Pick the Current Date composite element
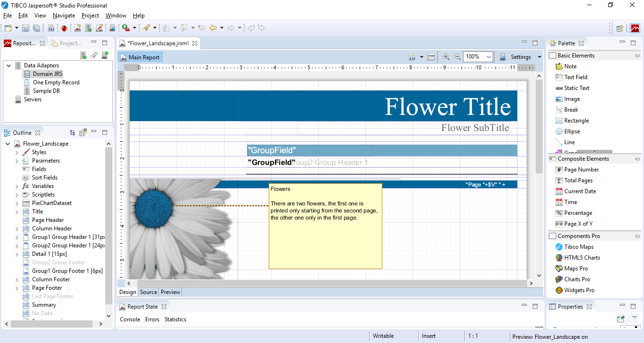 (x=575, y=191)
